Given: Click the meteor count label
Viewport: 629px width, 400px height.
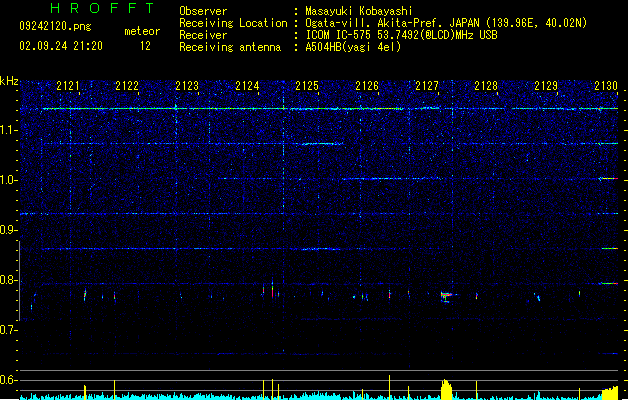Looking at the screenshot, I should point(142,31).
